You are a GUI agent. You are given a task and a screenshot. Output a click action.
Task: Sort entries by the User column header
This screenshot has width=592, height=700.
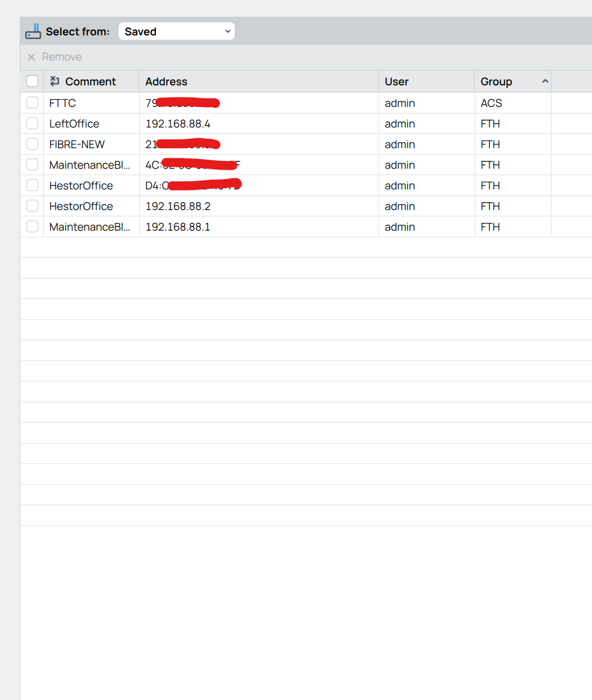396,81
